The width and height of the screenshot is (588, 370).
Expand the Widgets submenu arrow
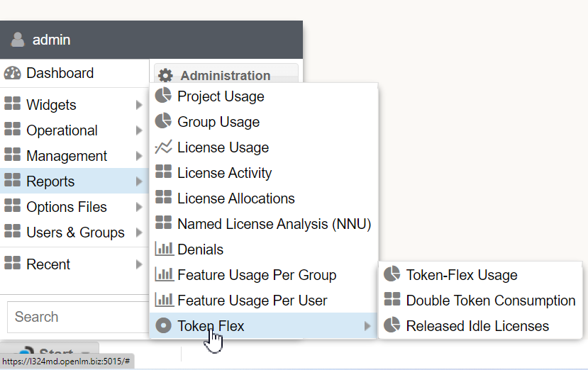point(139,105)
